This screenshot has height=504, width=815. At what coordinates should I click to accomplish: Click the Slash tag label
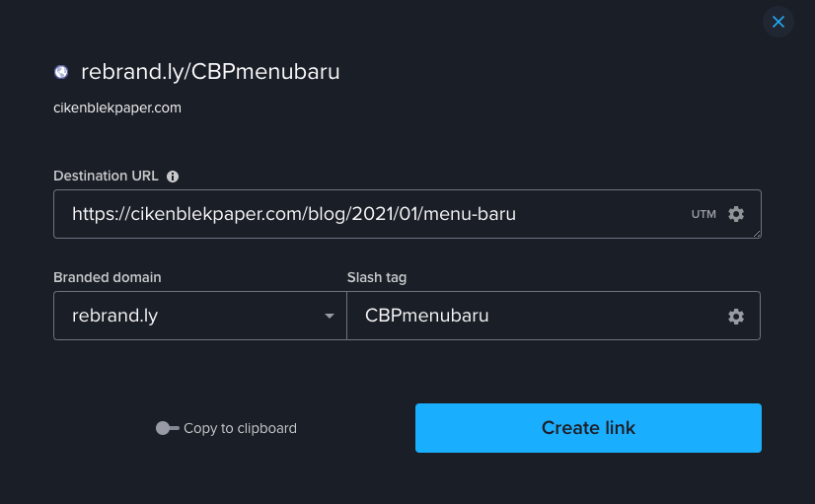pyautogui.click(x=377, y=277)
